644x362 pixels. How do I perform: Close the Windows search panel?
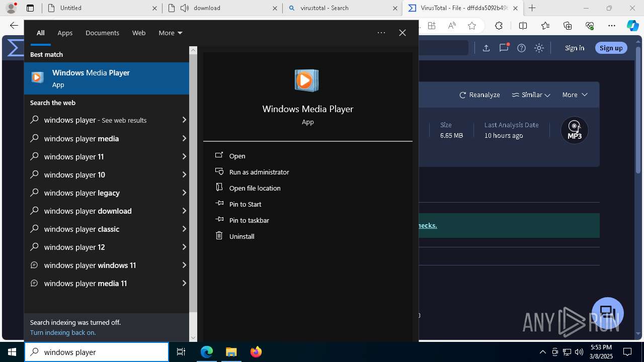tap(403, 33)
